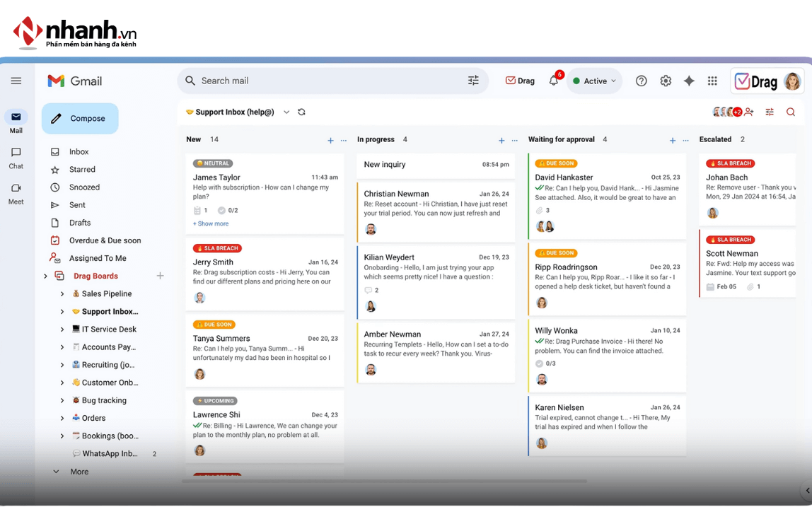Click the refresh icon beside Support Inbox
Screen dimensions: 812x507
(x=301, y=112)
